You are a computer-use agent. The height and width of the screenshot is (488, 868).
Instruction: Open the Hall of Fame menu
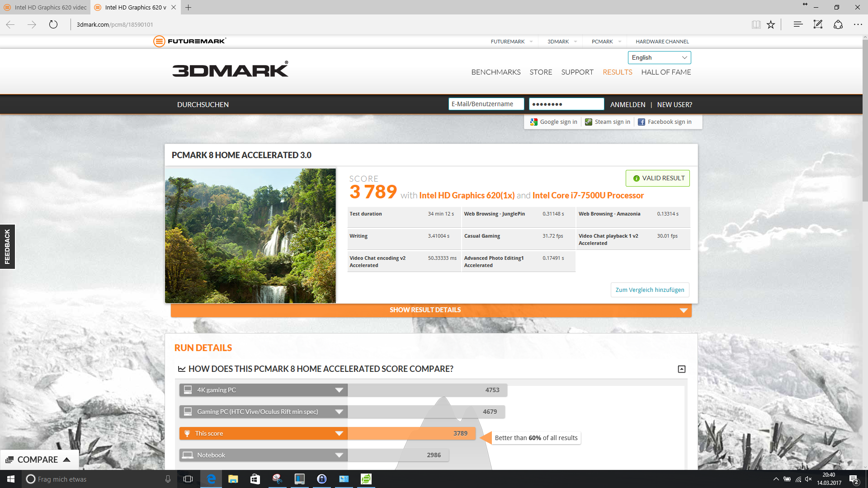[x=666, y=72]
